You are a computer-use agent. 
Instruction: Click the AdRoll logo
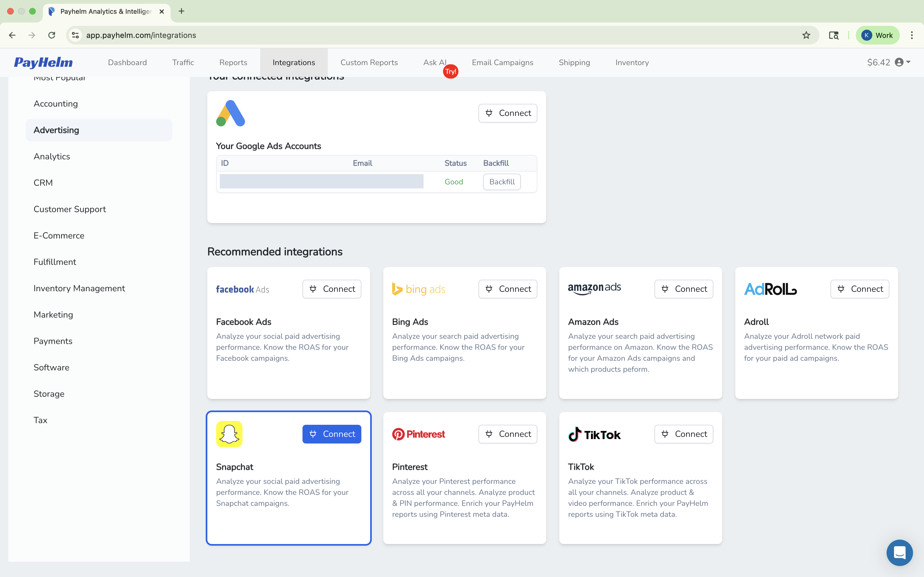click(769, 289)
